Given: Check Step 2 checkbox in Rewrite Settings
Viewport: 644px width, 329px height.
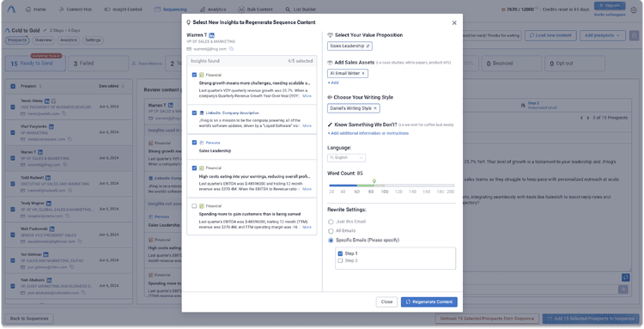Looking at the screenshot, I should click(340, 260).
